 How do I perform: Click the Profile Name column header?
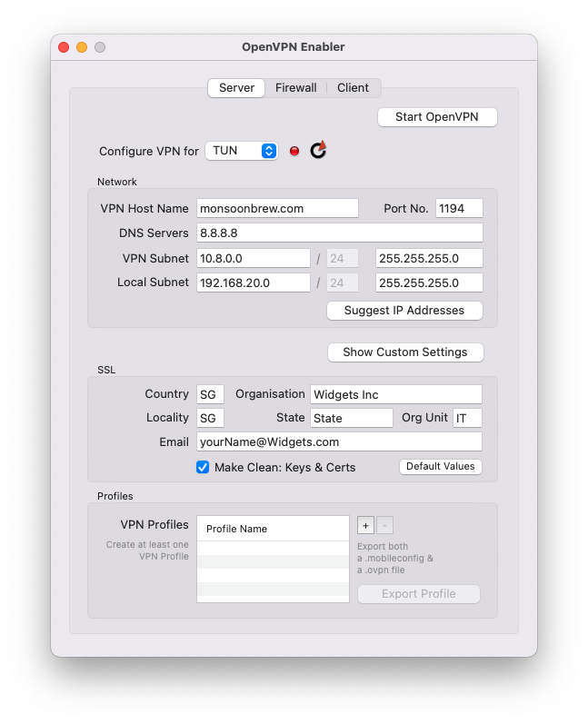click(x=273, y=529)
